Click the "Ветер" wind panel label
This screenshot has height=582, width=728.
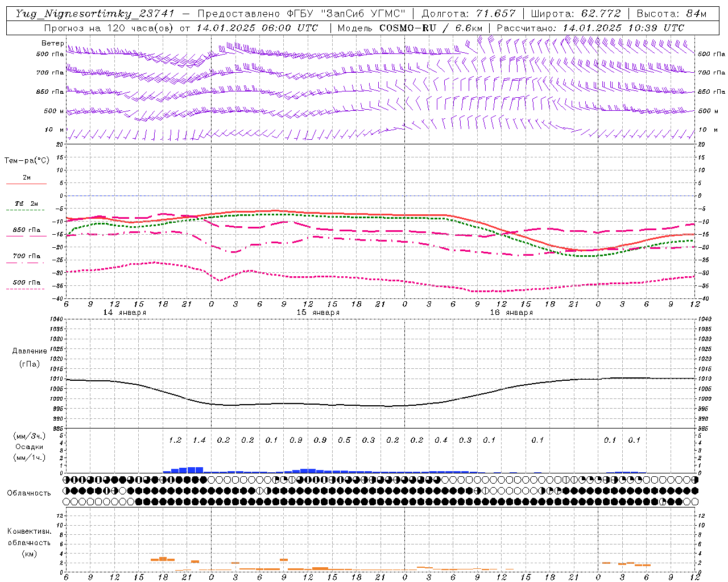pyautogui.click(x=52, y=43)
